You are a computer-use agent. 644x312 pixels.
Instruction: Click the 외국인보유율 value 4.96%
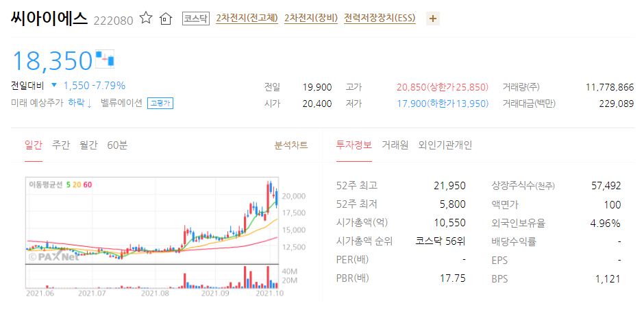tap(606, 224)
